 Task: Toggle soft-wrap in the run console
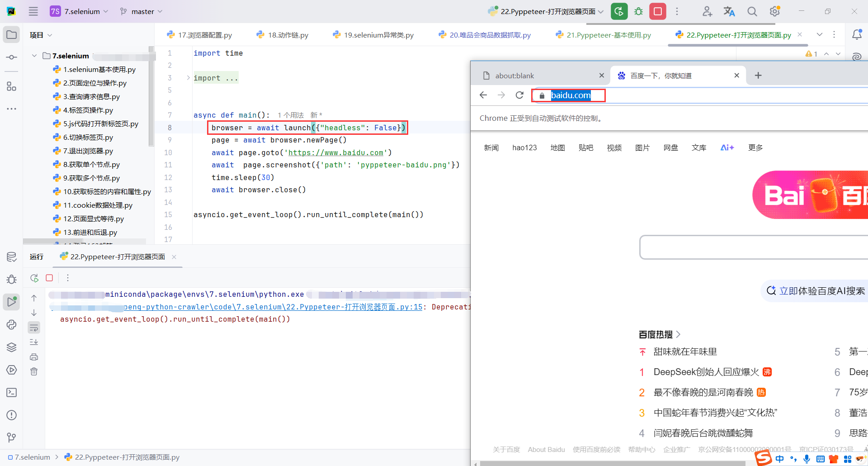pos(34,327)
